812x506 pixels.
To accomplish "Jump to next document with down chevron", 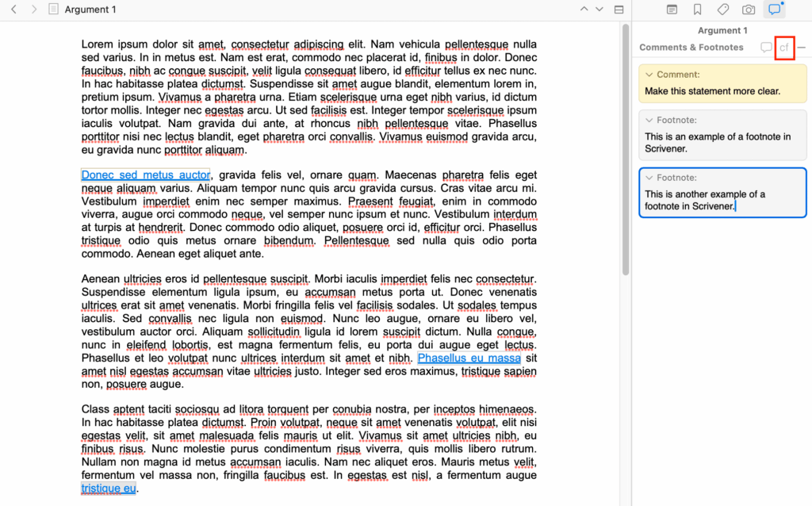I will pyautogui.click(x=599, y=9).
